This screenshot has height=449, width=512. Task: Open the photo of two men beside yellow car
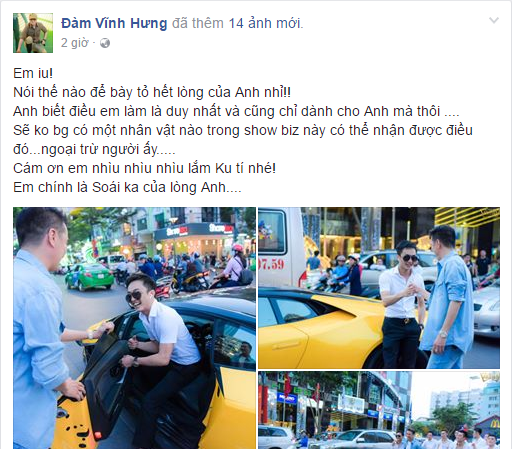[x=379, y=288]
